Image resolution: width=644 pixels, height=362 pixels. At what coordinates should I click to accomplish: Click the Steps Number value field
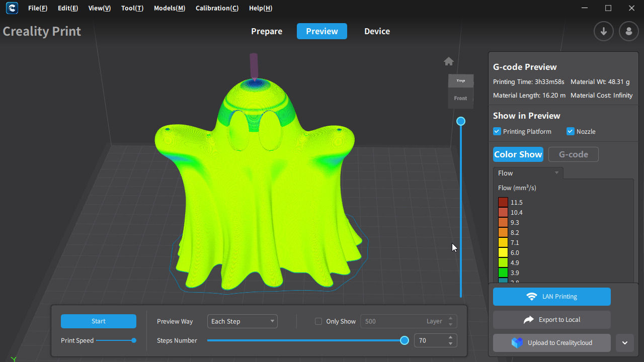click(x=429, y=341)
